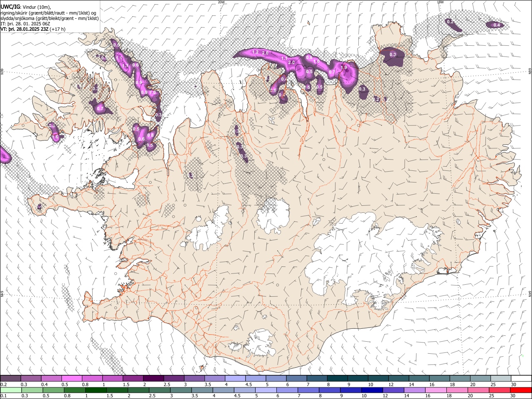The height and width of the screenshot is (399, 532).
Task: Click the 'VT: þri. 28.01.2025 23Z' valid time
Action: [25, 30]
